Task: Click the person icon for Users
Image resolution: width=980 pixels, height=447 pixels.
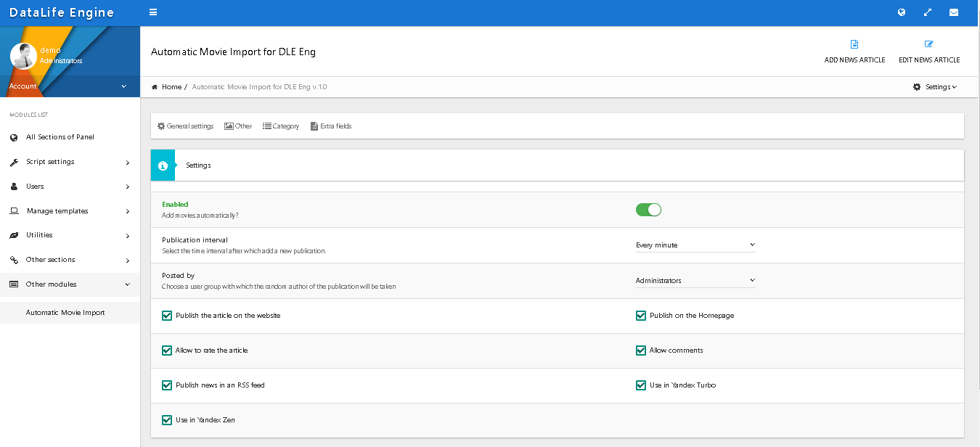Action: coord(14,186)
